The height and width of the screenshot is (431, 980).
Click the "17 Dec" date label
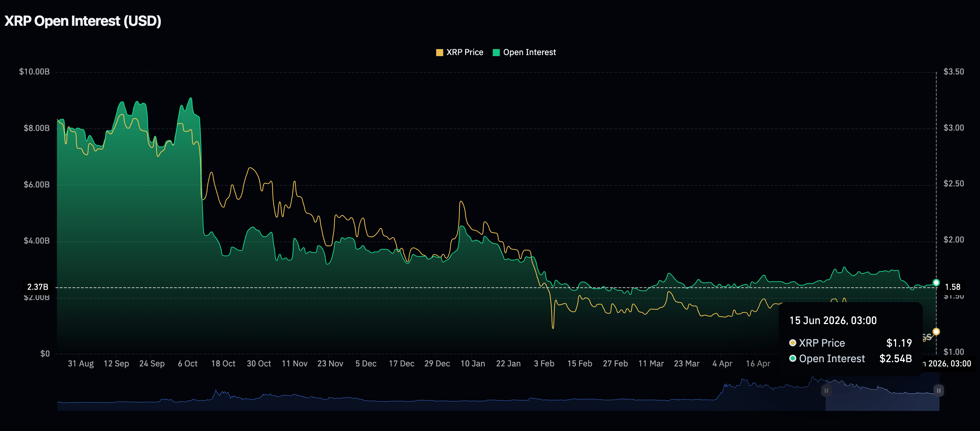click(x=401, y=364)
